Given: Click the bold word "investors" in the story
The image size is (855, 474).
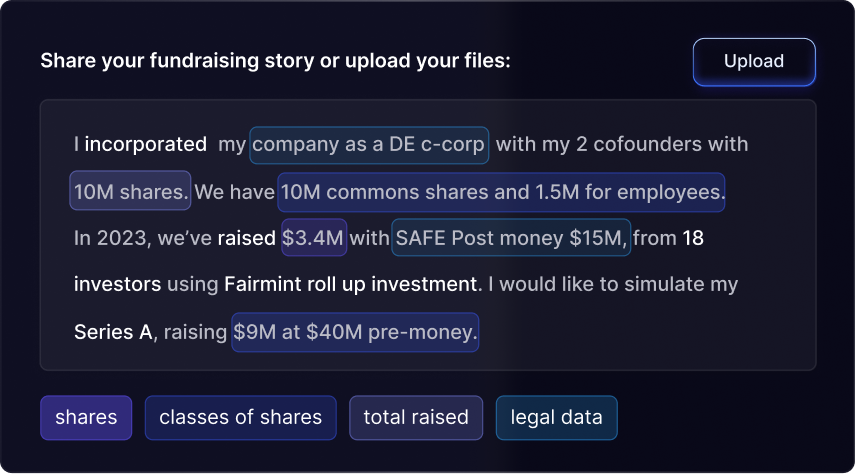Looking at the screenshot, I should (x=117, y=285).
